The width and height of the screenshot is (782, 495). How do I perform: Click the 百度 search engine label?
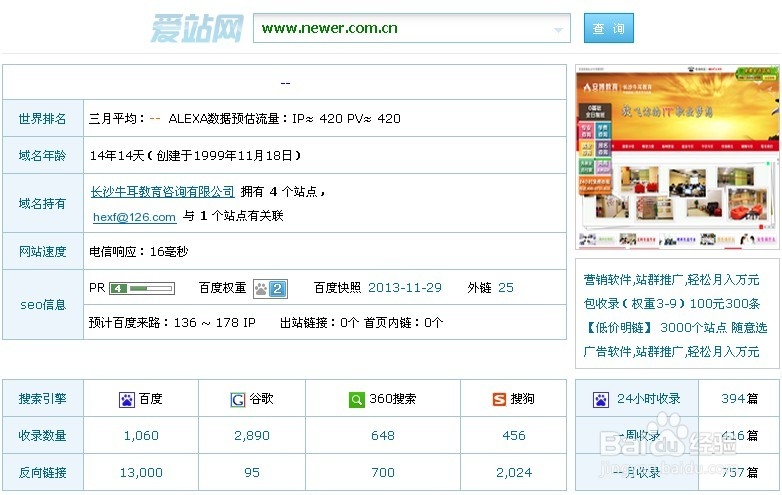pyautogui.click(x=151, y=399)
